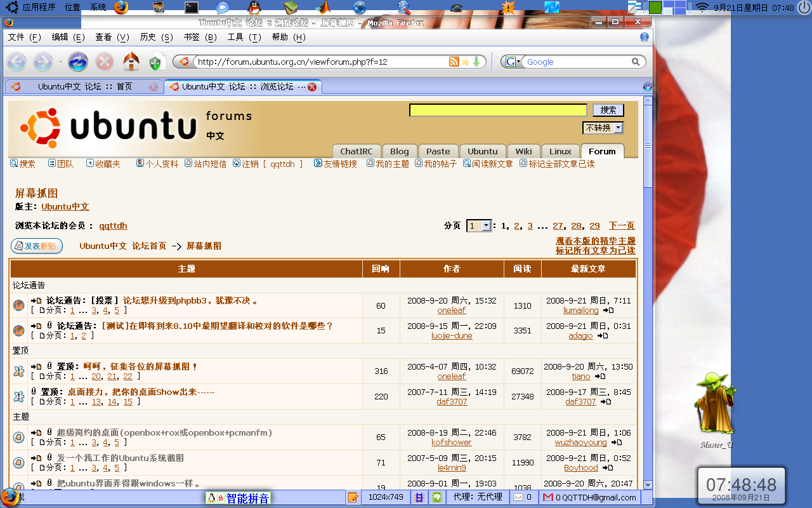
Task: Open page 29 of the forum pagination
Action: [594, 225]
